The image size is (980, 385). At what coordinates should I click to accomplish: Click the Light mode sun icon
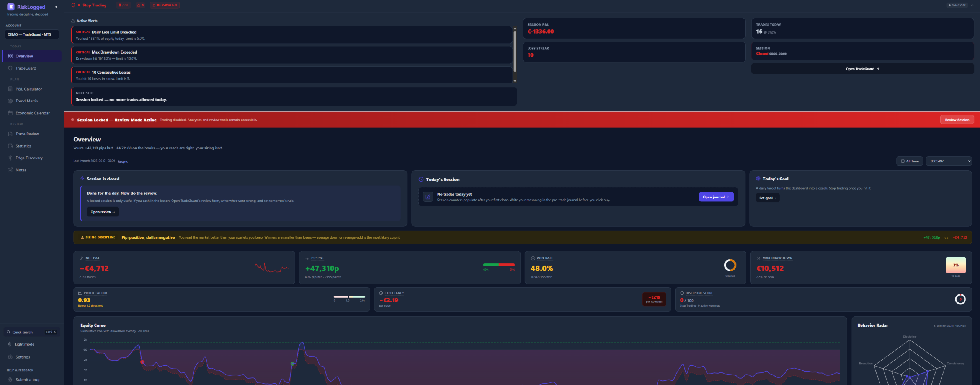click(10, 344)
